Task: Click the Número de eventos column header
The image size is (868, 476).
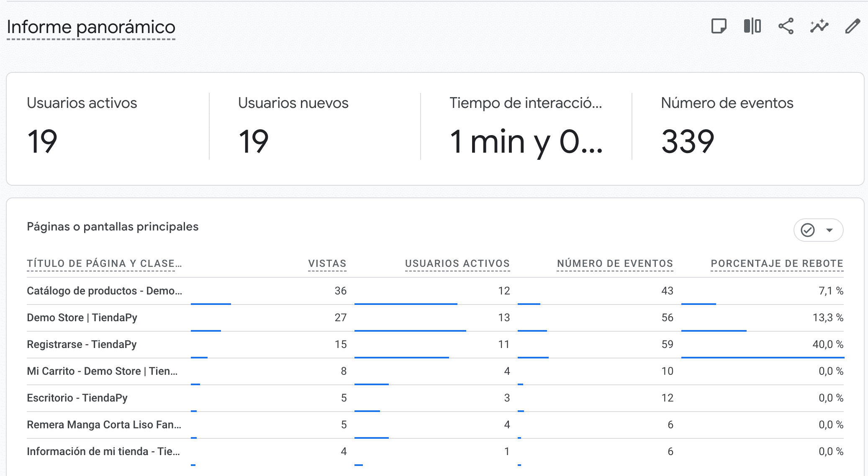Action: pos(615,264)
